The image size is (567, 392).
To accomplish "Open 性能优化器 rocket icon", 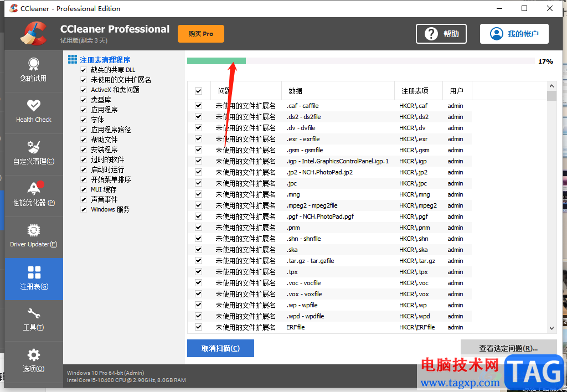I will [35, 188].
